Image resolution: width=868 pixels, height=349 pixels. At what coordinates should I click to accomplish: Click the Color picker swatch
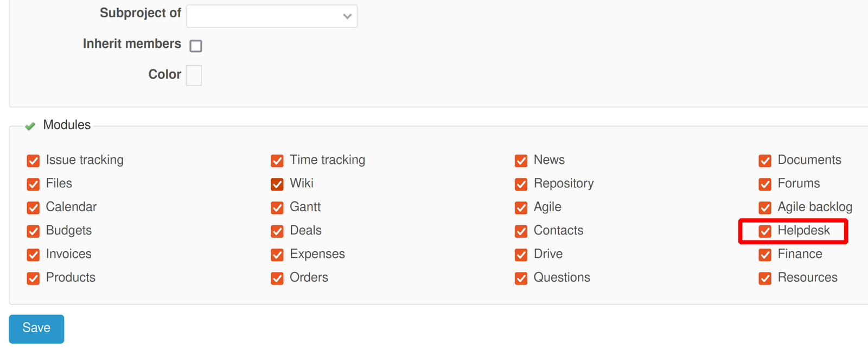tap(194, 75)
